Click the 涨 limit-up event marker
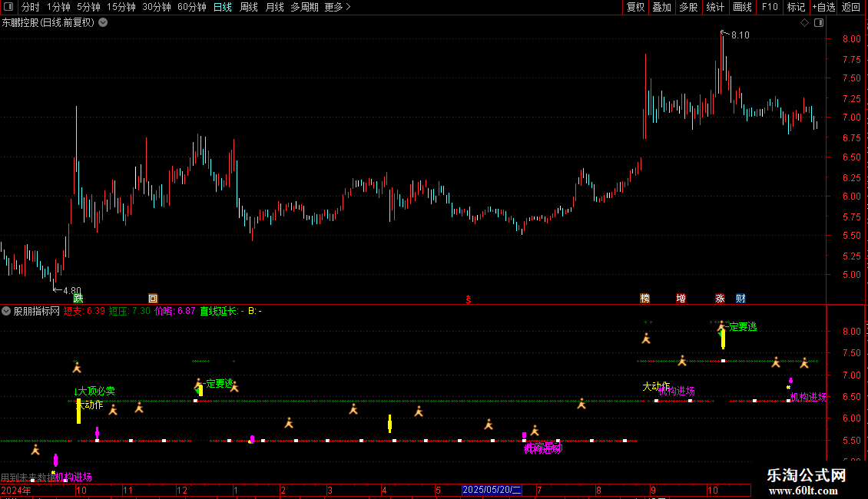 pos(720,298)
